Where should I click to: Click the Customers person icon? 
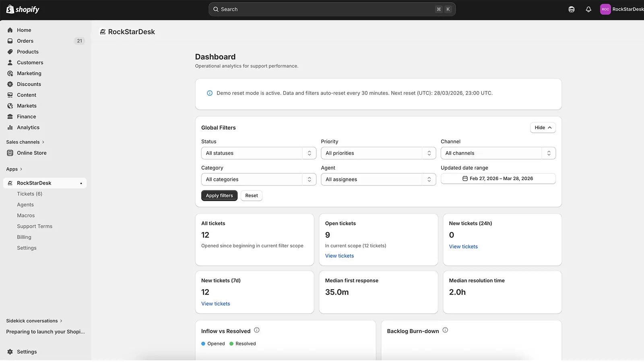[x=10, y=63]
